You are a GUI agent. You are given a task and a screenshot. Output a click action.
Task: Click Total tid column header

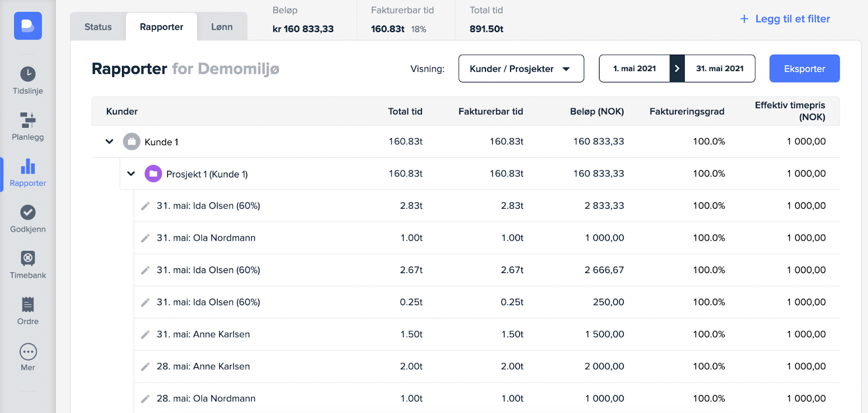click(x=405, y=111)
